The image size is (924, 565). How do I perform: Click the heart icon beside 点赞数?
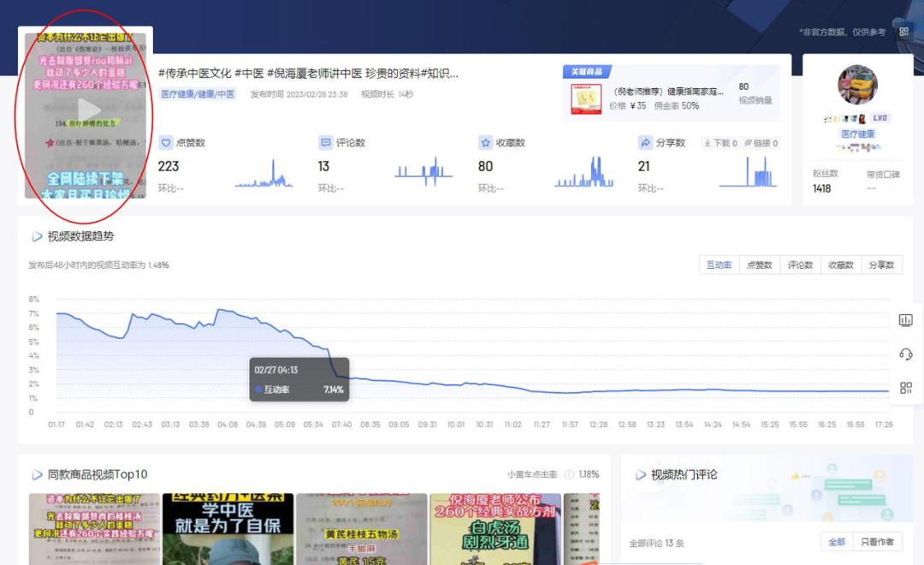tap(166, 143)
